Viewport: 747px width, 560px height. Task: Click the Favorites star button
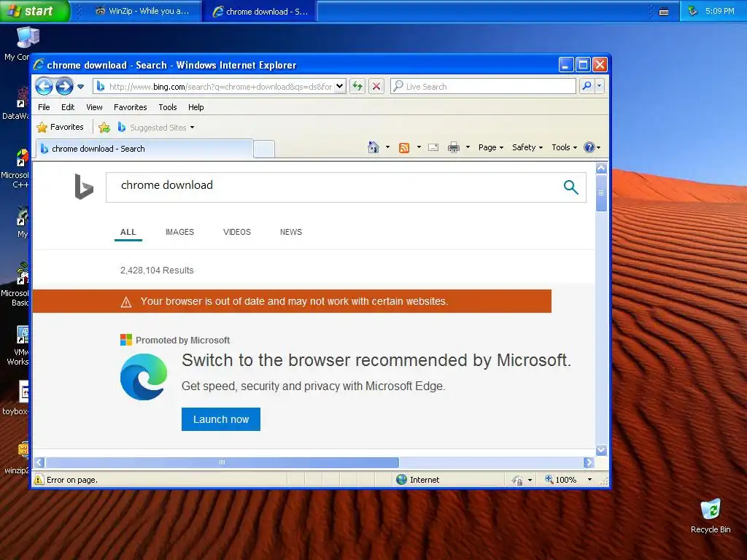(61, 127)
